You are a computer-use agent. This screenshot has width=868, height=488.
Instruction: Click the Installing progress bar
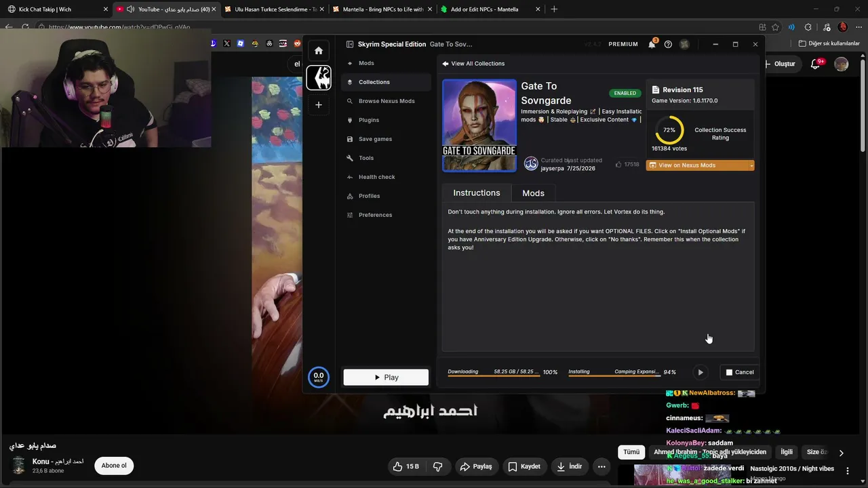tap(614, 375)
